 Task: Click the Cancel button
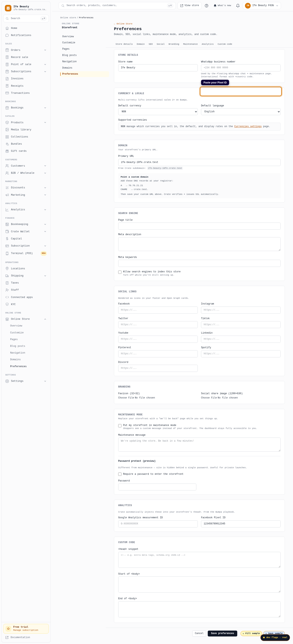pyautogui.click(x=199, y=633)
